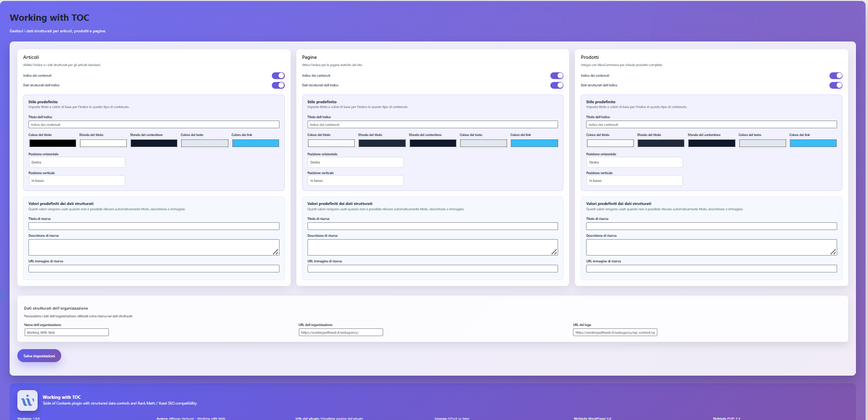Image resolution: width=868 pixels, height=420 pixels.
Task: Click Sfondo del titolo swatch in Articoli
Action: tap(103, 143)
